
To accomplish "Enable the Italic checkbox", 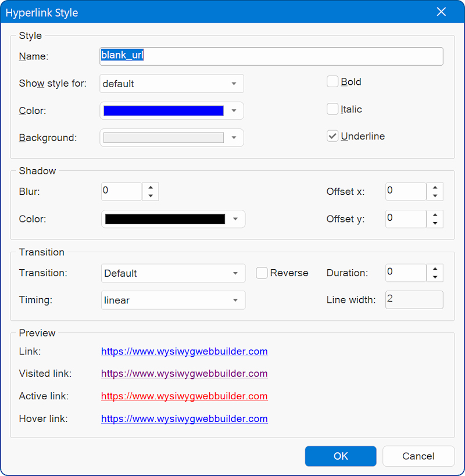I will click(332, 109).
